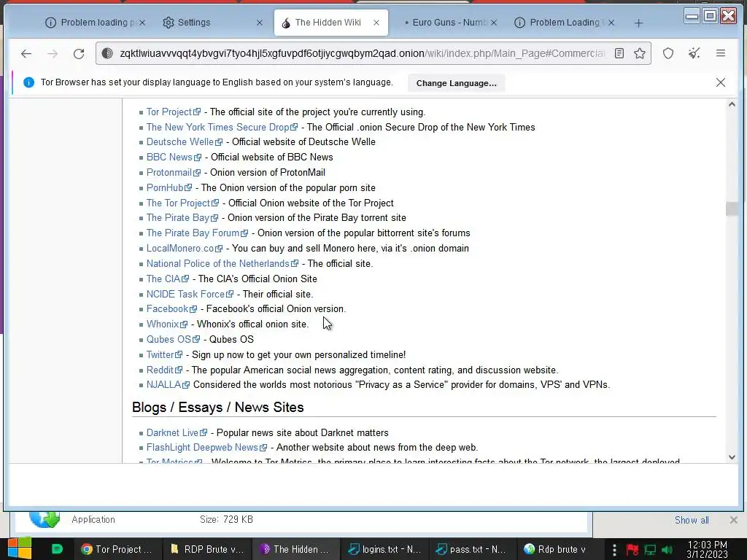Screen dimensions: 747x560
Task: Click the Change Language button
Action: 457,83
